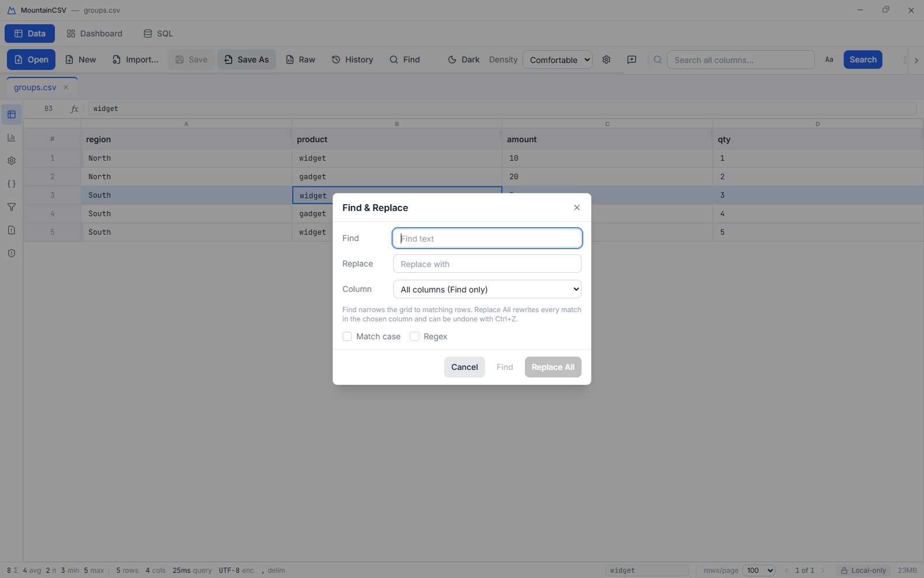Open the curly braces JSON sidebar icon

point(12,184)
